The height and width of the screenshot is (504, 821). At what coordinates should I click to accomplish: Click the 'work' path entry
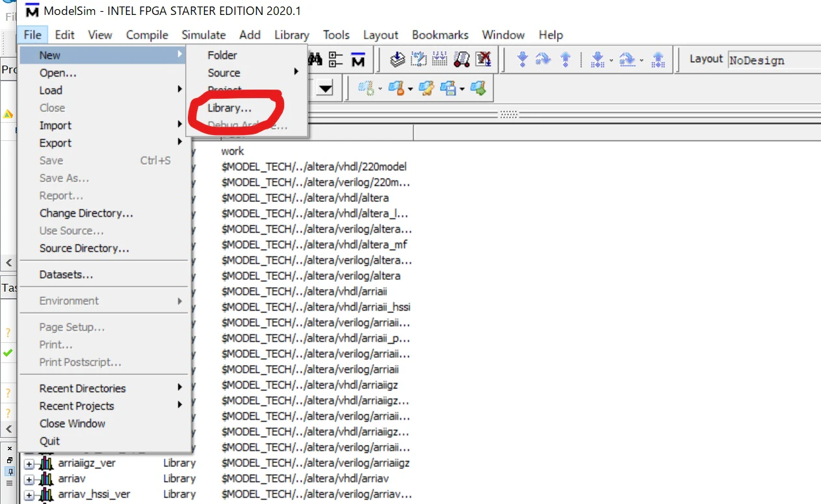(233, 151)
